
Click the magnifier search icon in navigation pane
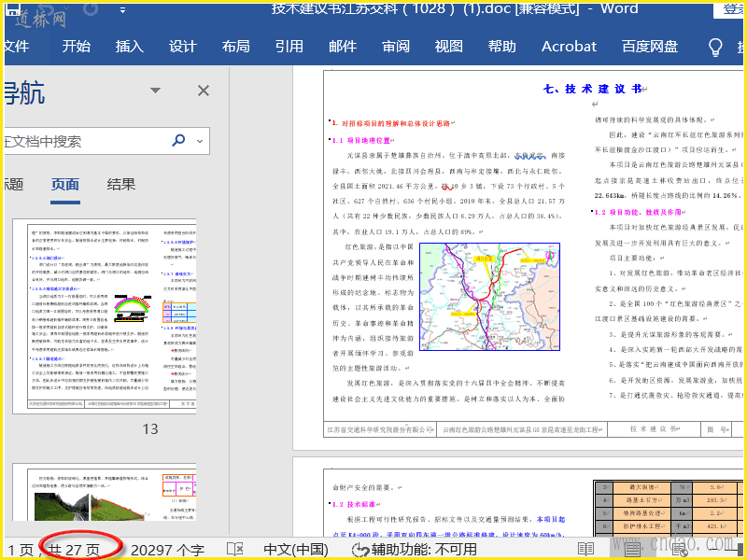(178, 140)
